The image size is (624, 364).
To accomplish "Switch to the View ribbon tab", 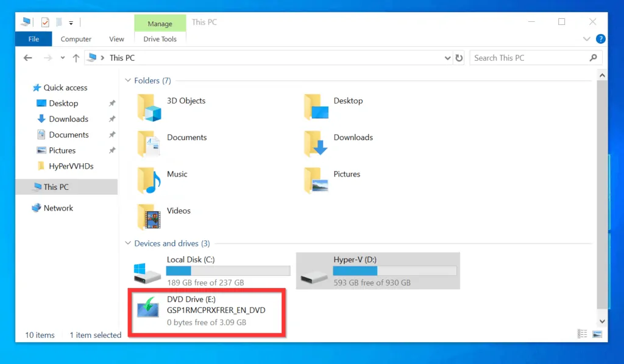I will click(116, 39).
